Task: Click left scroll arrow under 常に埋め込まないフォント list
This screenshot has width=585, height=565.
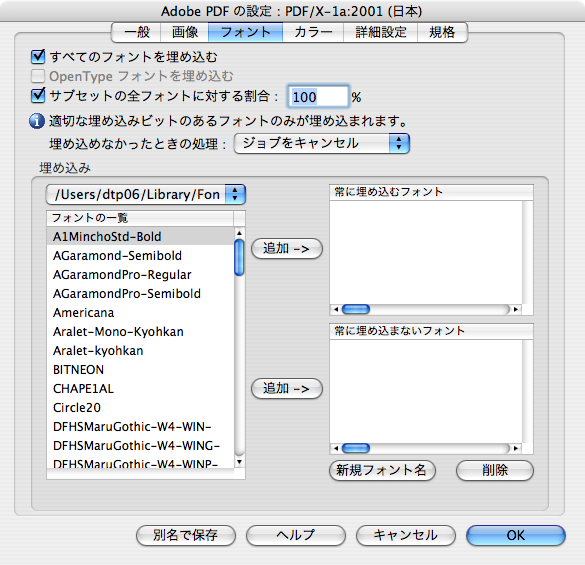Action: 336,448
